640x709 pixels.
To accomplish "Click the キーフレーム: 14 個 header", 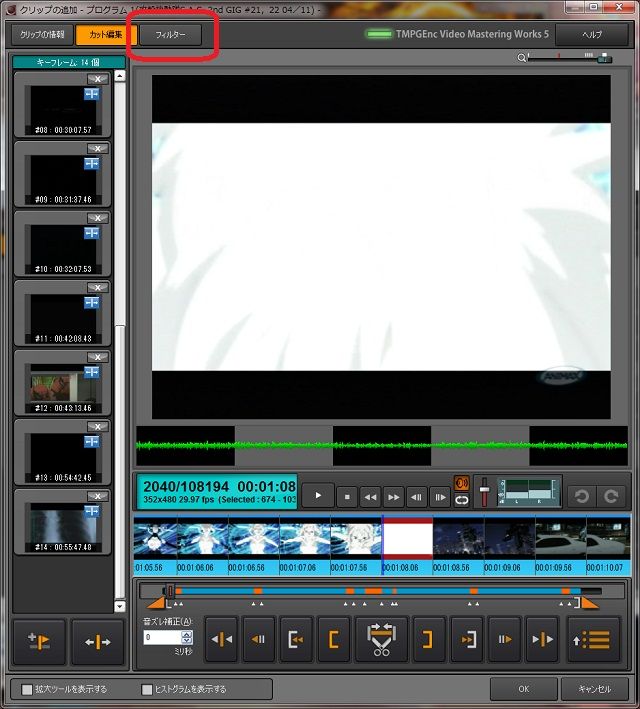I will point(68,62).
